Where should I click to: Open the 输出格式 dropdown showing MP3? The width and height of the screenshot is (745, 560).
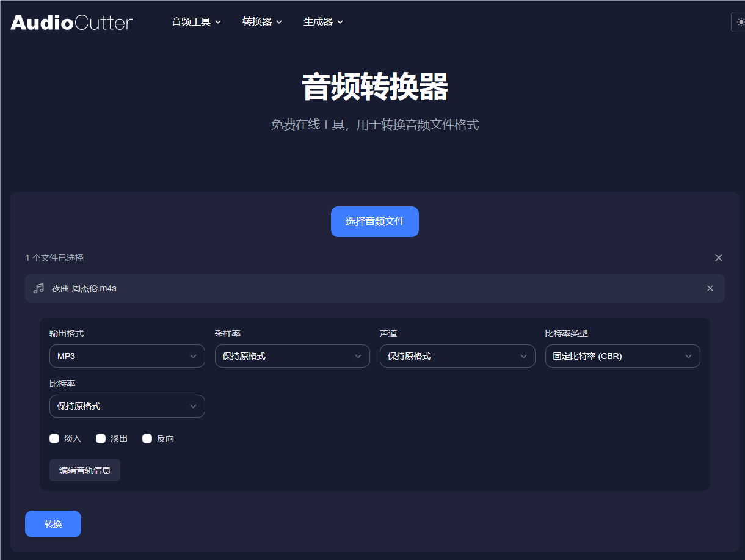click(x=126, y=355)
